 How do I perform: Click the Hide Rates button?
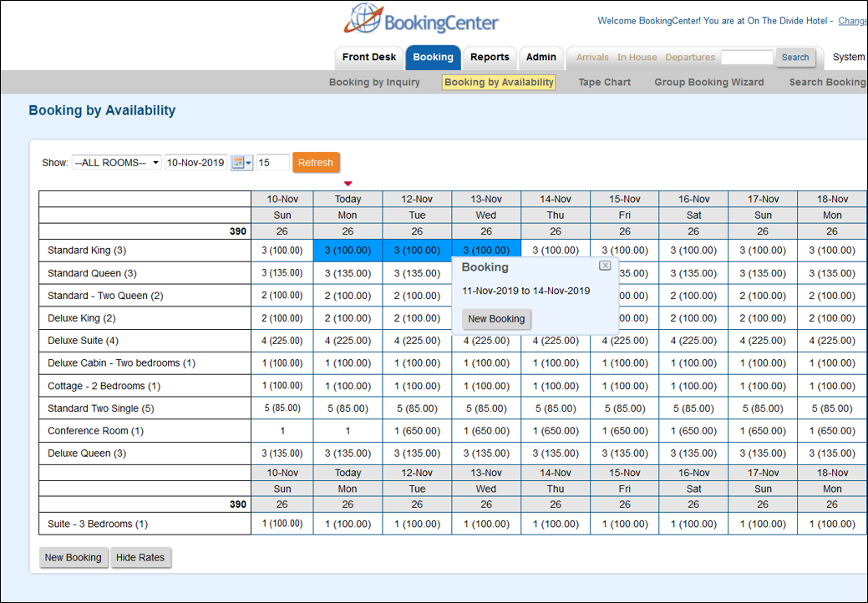140,558
